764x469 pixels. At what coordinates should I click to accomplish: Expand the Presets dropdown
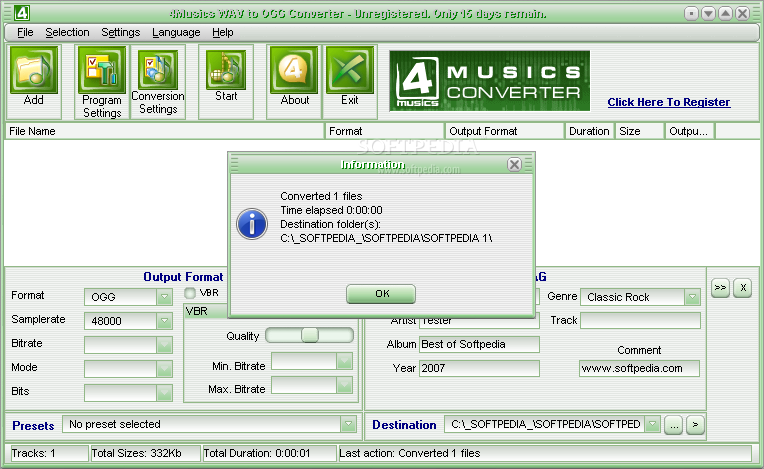tap(348, 424)
